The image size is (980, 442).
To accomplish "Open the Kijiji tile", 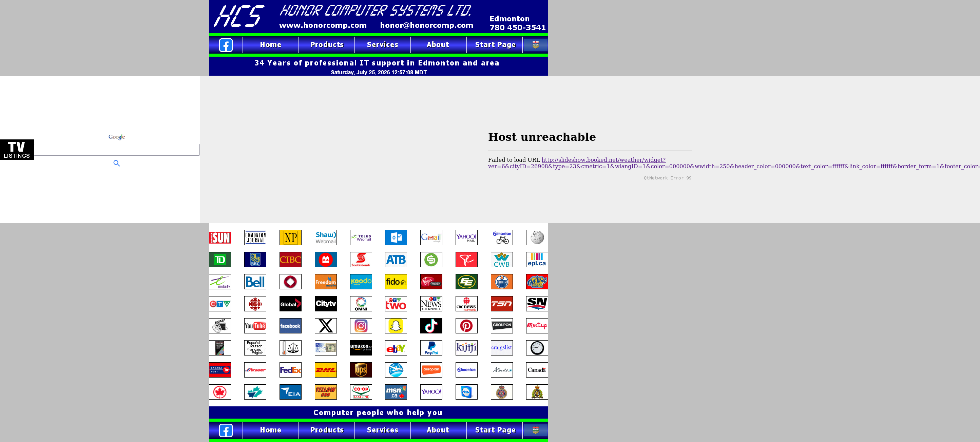I will click(466, 348).
